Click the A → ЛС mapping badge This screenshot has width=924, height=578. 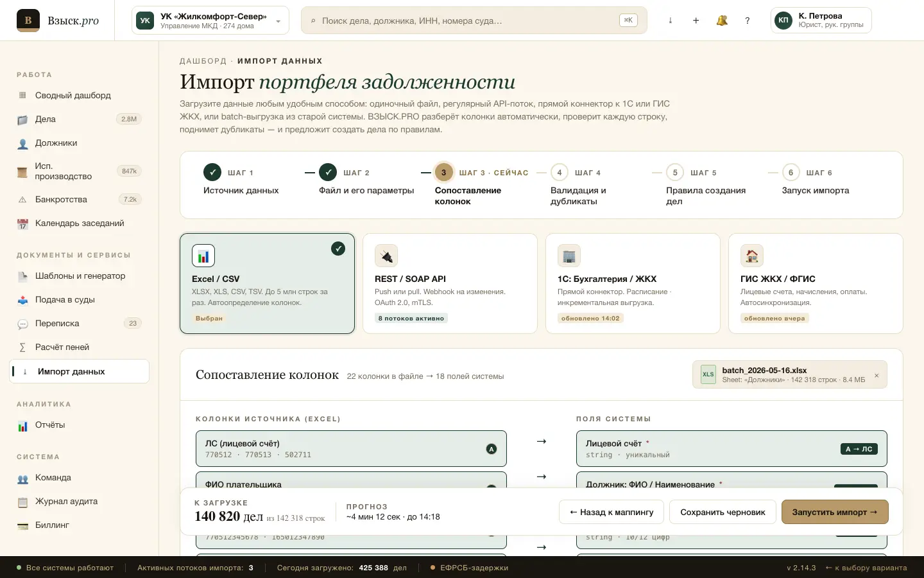coord(859,449)
